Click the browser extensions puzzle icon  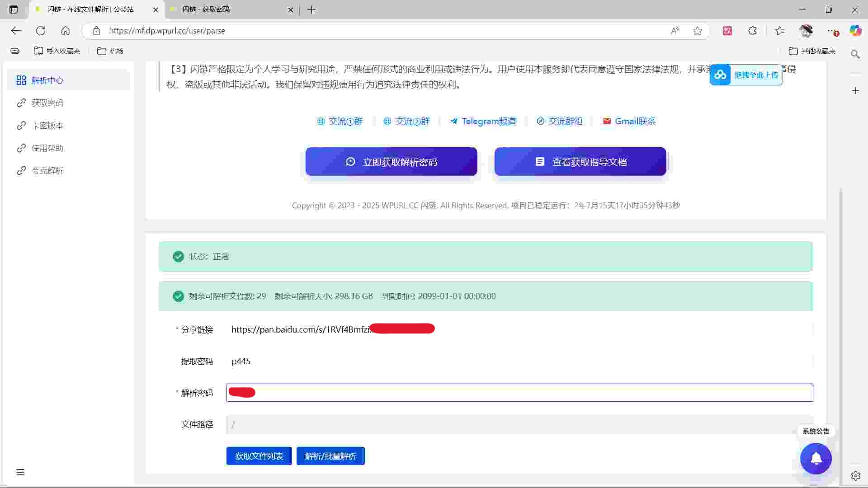click(752, 31)
